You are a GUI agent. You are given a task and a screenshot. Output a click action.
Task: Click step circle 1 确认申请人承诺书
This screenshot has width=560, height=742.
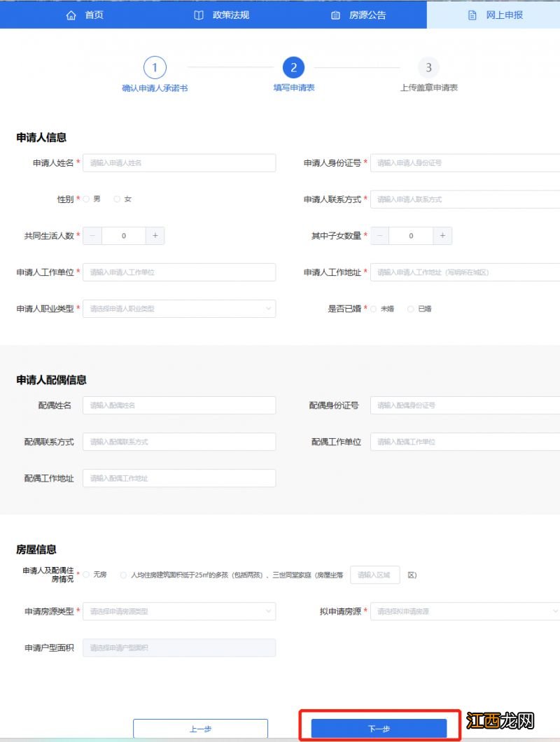click(155, 67)
